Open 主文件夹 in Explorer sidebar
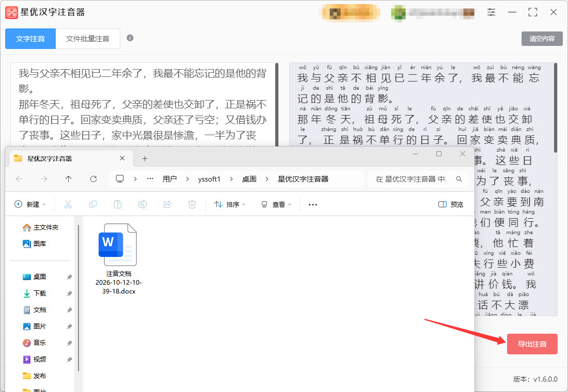 (41, 227)
